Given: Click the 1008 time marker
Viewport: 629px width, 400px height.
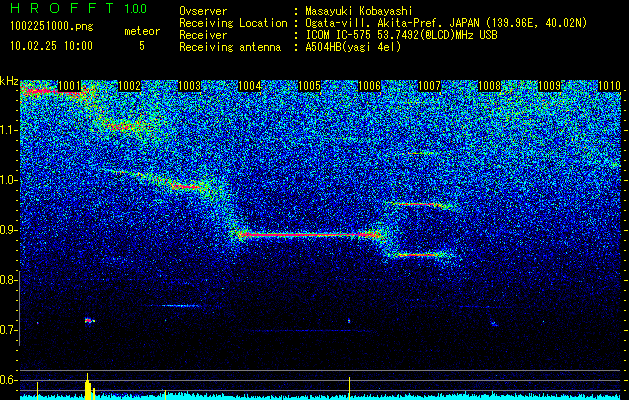Looking at the screenshot, I should 490,86.
